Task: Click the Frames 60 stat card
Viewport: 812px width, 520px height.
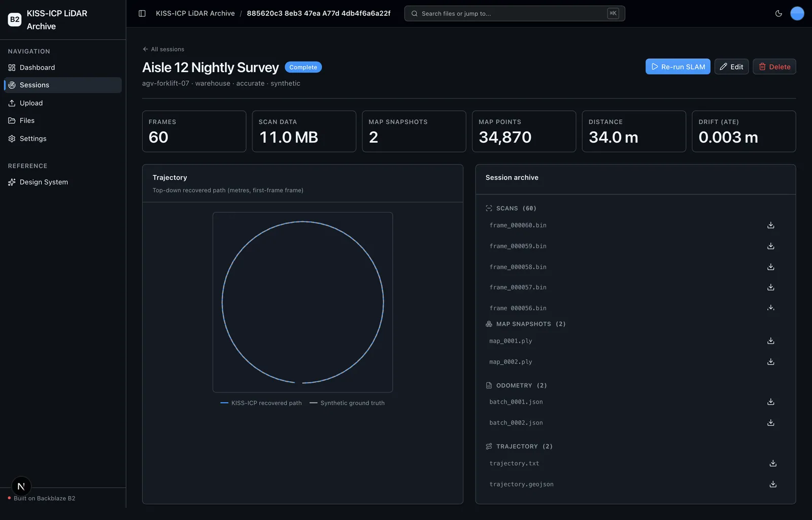Action: coord(194,131)
